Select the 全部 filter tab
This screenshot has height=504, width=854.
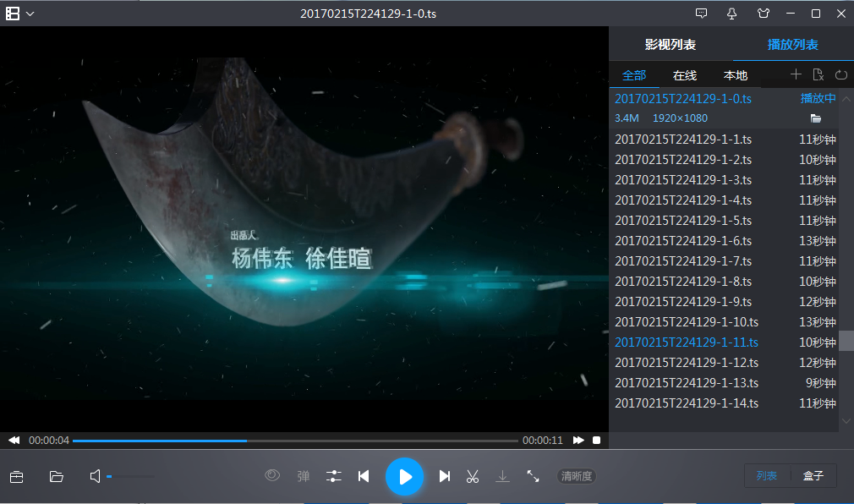coord(634,75)
